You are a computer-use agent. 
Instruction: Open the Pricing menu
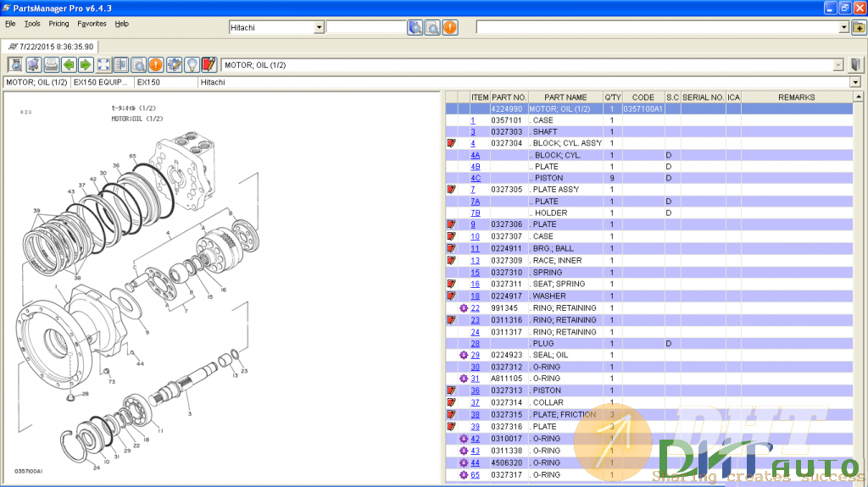point(58,24)
